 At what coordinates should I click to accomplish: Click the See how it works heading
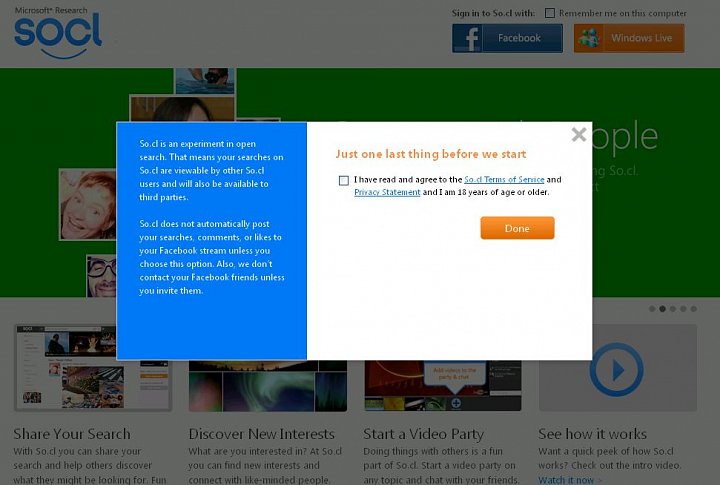click(x=592, y=434)
